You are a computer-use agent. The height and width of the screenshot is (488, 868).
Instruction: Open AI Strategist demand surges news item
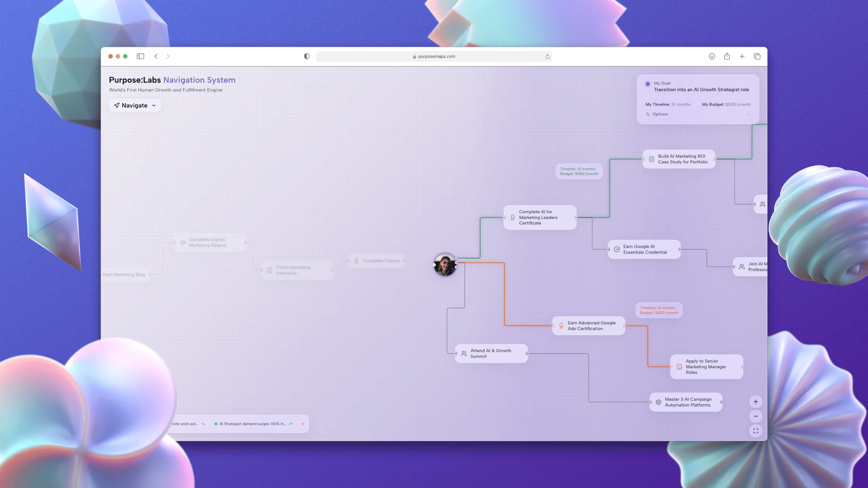[253, 424]
